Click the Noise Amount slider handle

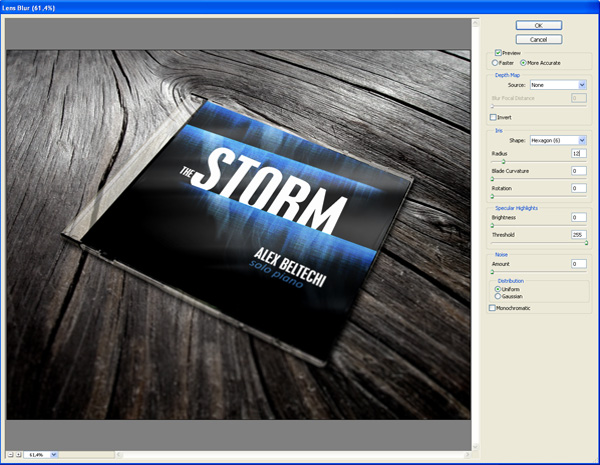(492, 272)
